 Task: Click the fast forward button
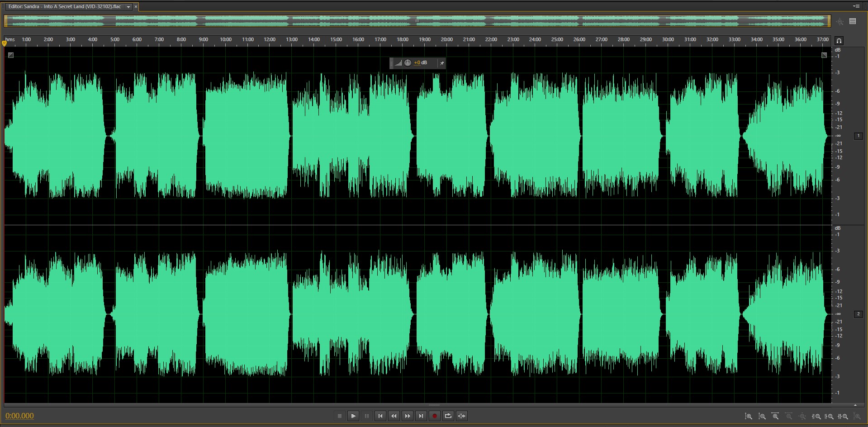point(408,416)
